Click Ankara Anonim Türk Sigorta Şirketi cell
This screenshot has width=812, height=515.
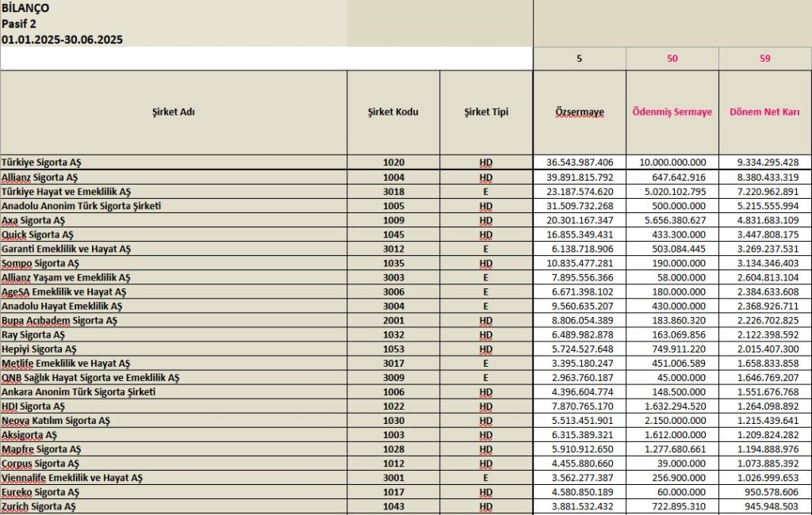[x=174, y=392]
